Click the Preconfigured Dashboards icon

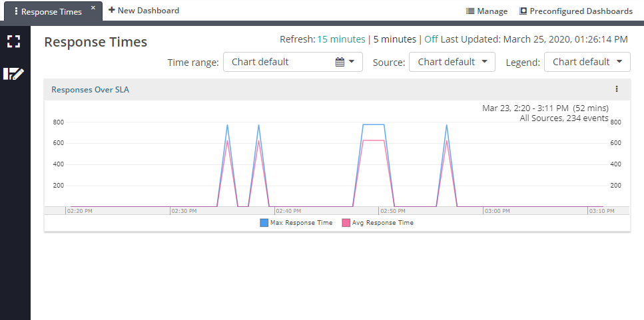click(523, 11)
